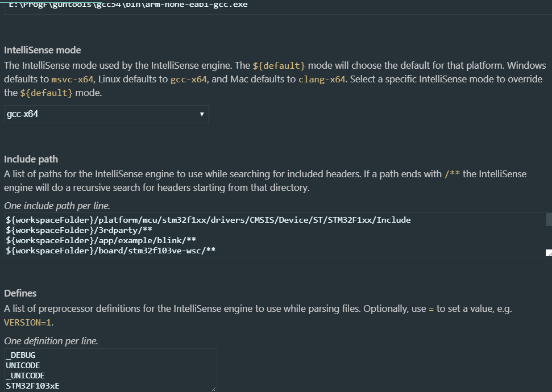
Task: Click the resize grip of the Defines box
Action: point(214,389)
